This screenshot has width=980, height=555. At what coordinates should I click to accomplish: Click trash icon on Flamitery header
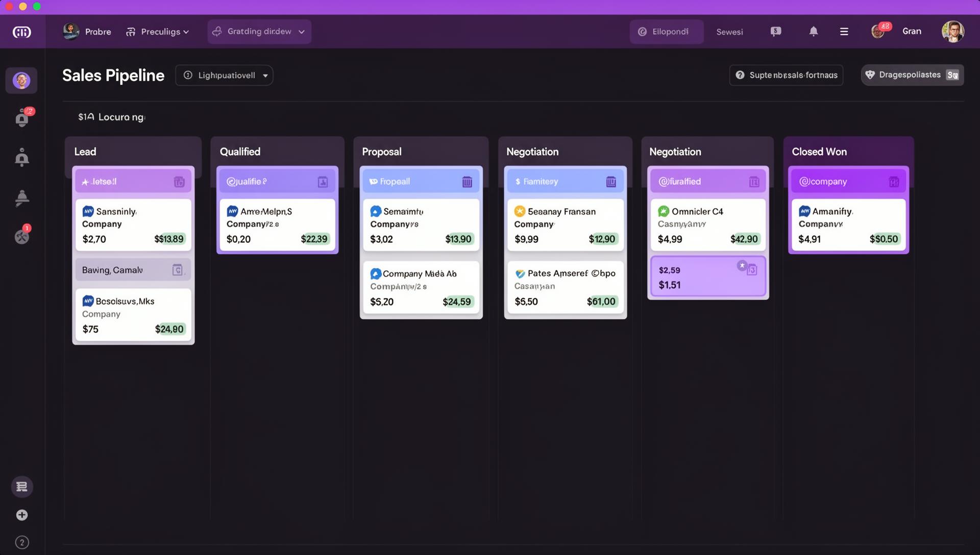[611, 182]
